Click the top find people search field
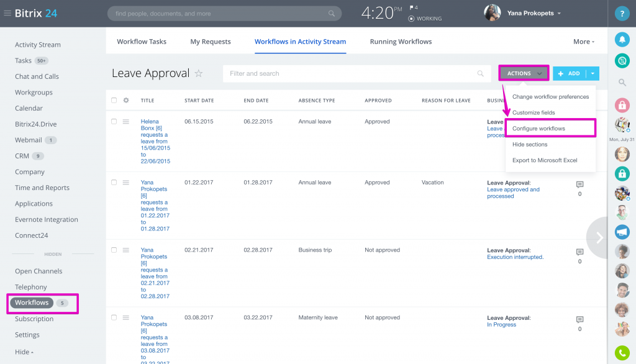 [224, 14]
